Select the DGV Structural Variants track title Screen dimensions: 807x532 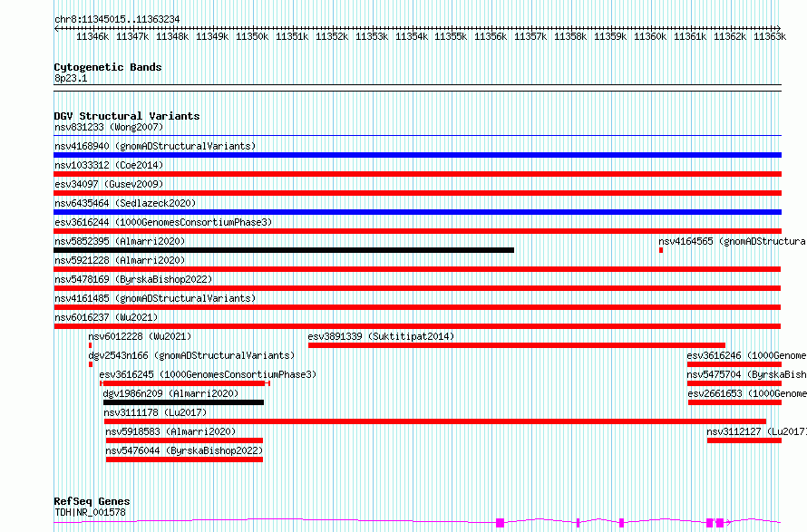[127, 116]
